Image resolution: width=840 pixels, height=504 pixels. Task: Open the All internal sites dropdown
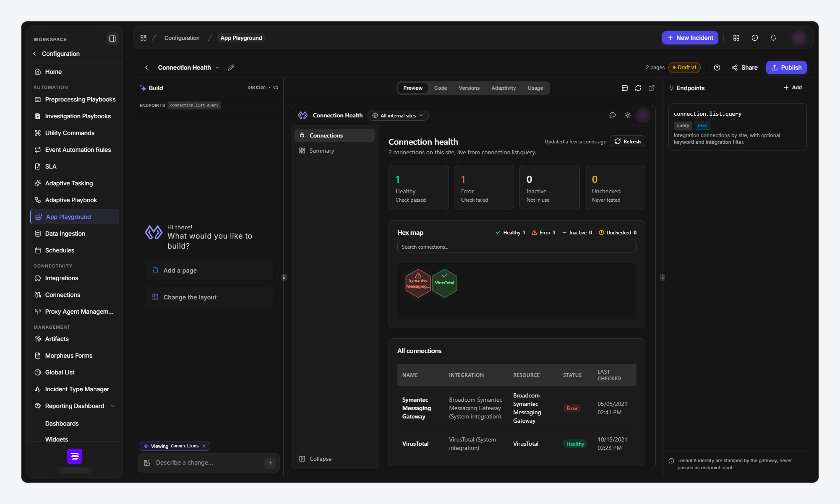pyautogui.click(x=398, y=116)
